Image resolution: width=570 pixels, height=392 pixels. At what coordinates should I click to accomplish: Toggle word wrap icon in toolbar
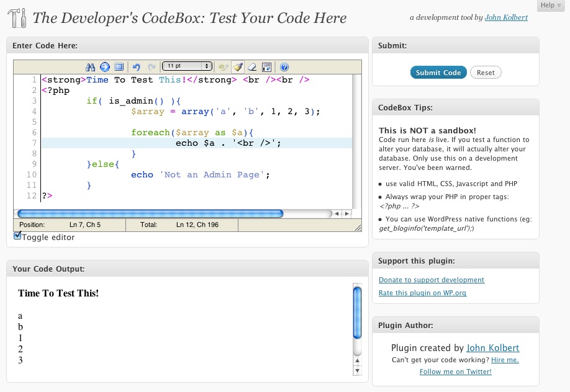pyautogui.click(x=266, y=67)
